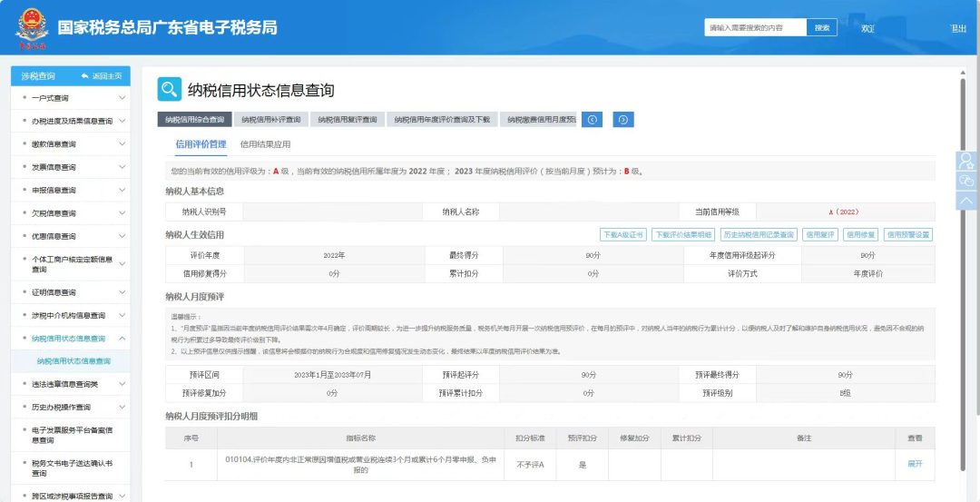
Task: Select the 信用评价管理 sub-tab
Action: point(201,144)
